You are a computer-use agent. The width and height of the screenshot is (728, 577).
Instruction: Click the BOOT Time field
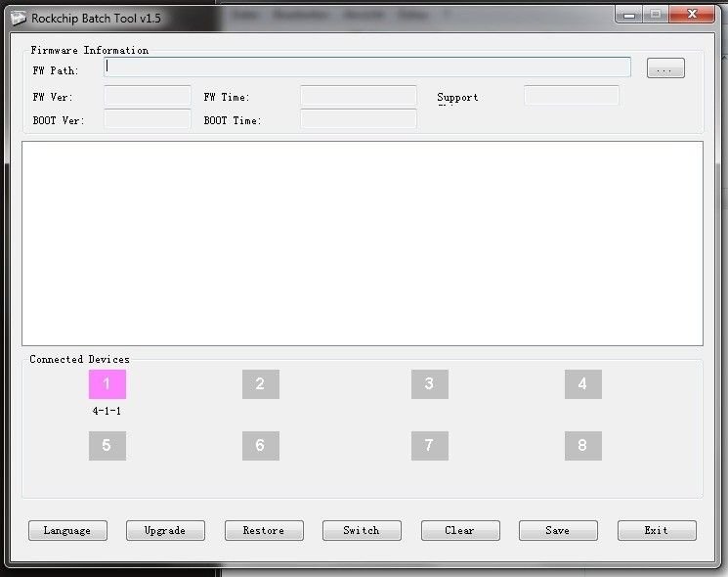click(x=358, y=119)
